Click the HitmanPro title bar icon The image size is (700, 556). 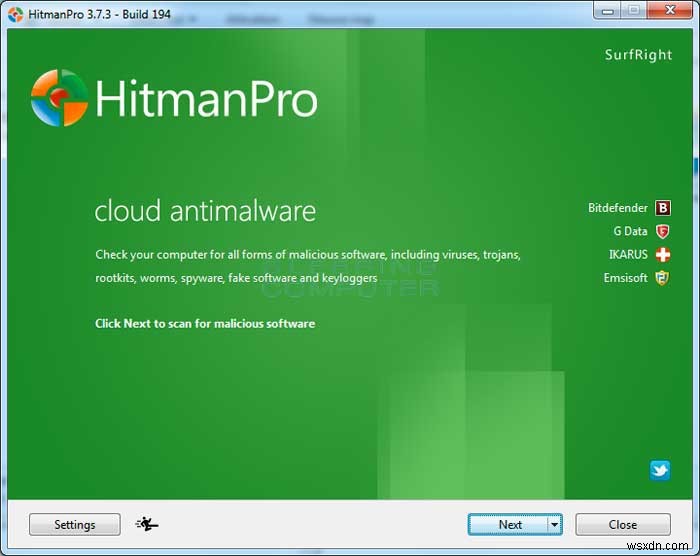[x=16, y=14]
